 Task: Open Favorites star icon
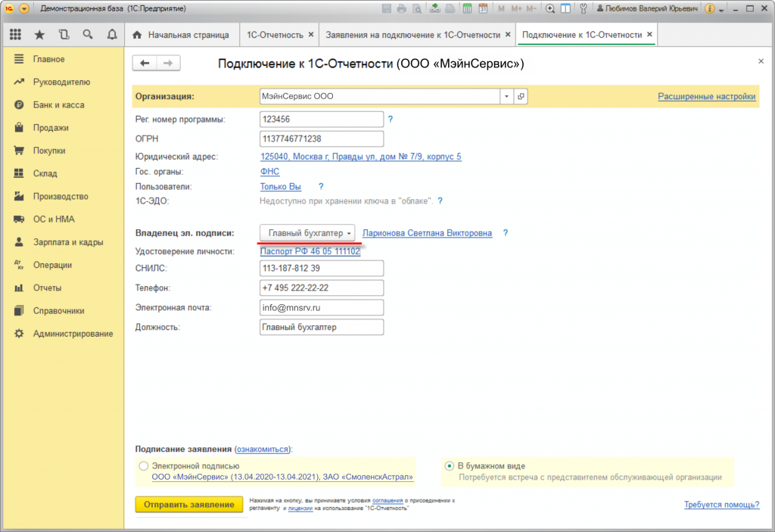point(39,35)
